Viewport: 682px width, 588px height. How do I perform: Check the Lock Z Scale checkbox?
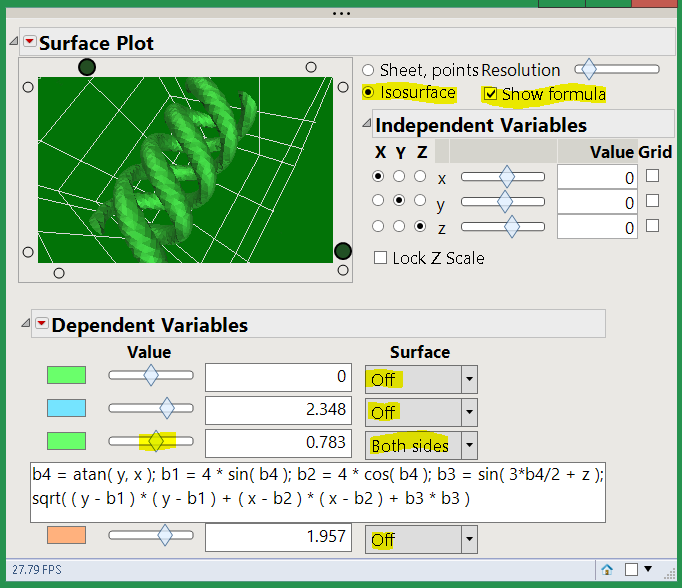[x=380, y=257]
